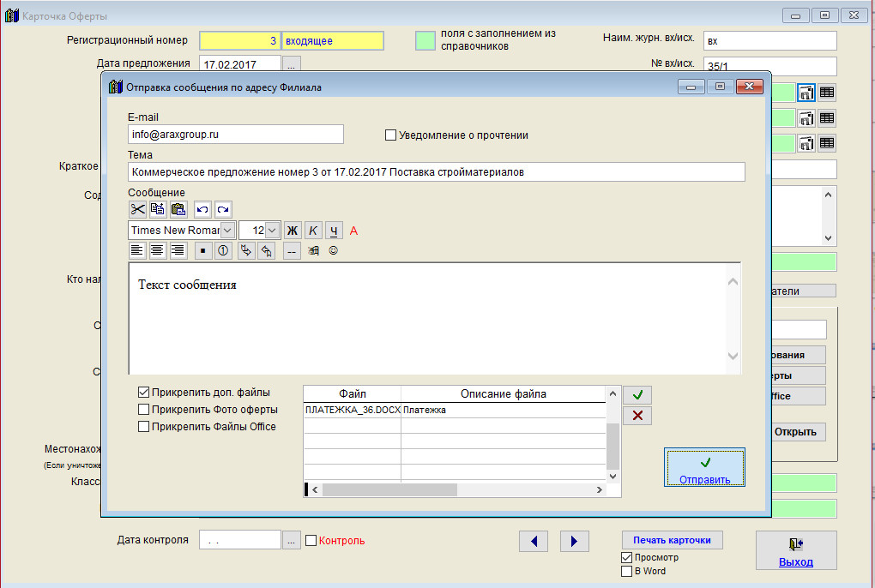Choose red font color A

pyautogui.click(x=353, y=231)
